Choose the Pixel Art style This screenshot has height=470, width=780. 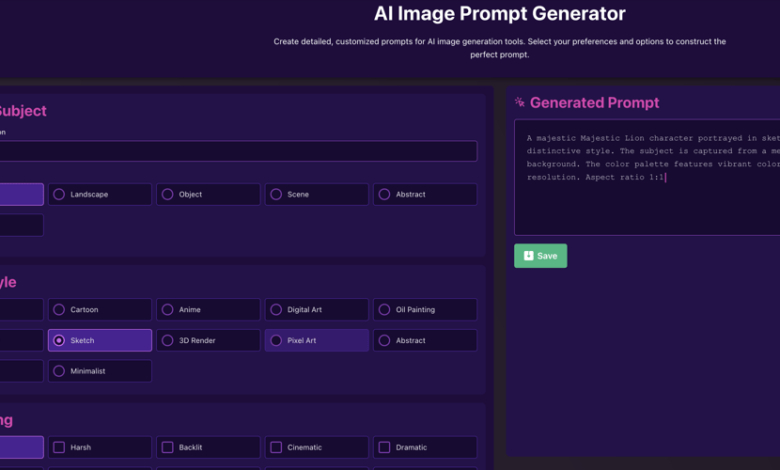tap(316, 340)
